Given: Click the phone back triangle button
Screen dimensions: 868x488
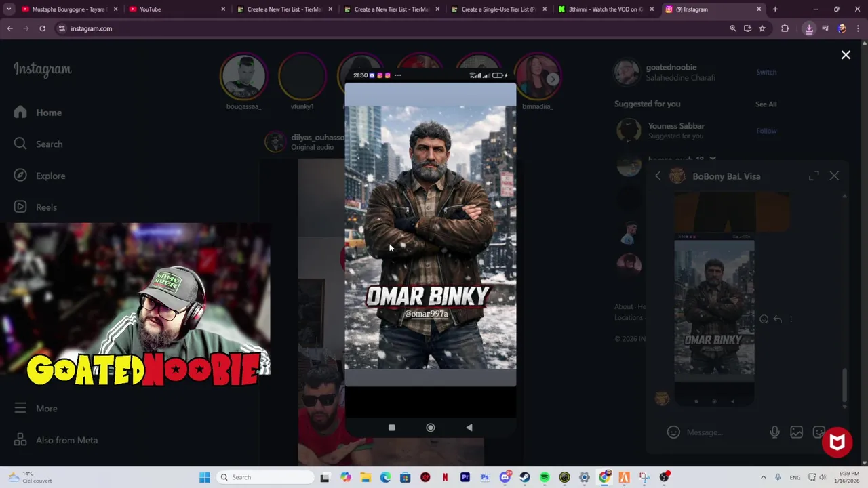Looking at the screenshot, I should click(469, 428).
